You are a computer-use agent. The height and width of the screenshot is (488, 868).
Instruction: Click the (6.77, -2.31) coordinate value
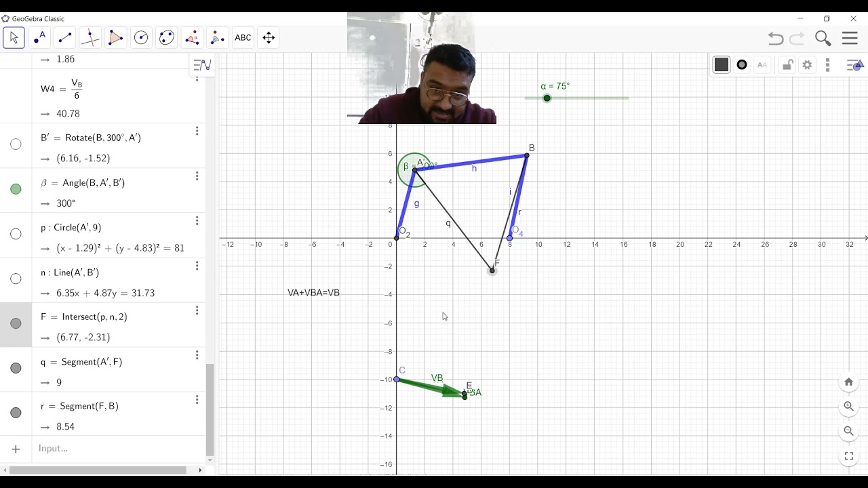pyautogui.click(x=83, y=338)
